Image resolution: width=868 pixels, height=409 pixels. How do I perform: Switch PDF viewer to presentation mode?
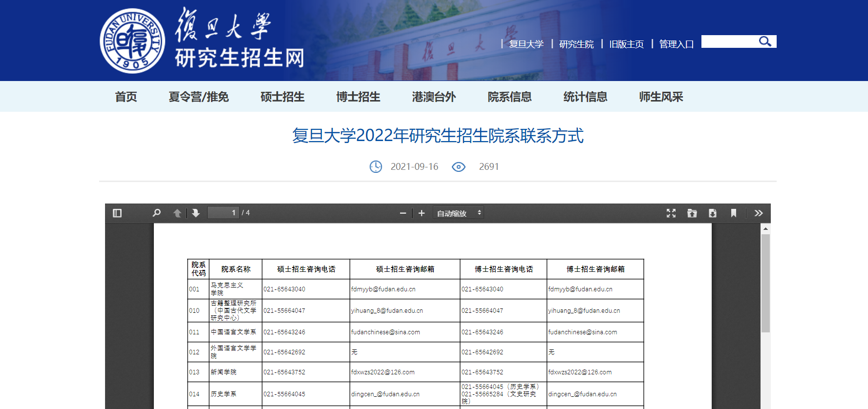point(671,213)
